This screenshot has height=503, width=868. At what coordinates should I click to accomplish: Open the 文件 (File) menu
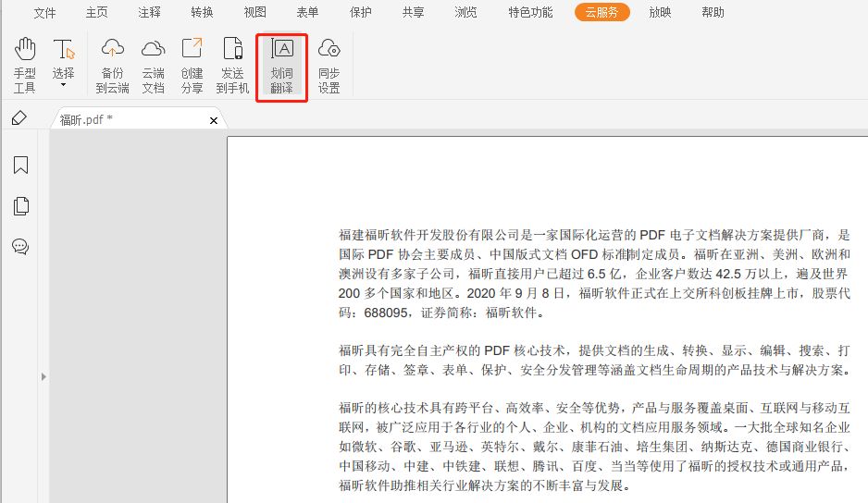click(x=44, y=13)
